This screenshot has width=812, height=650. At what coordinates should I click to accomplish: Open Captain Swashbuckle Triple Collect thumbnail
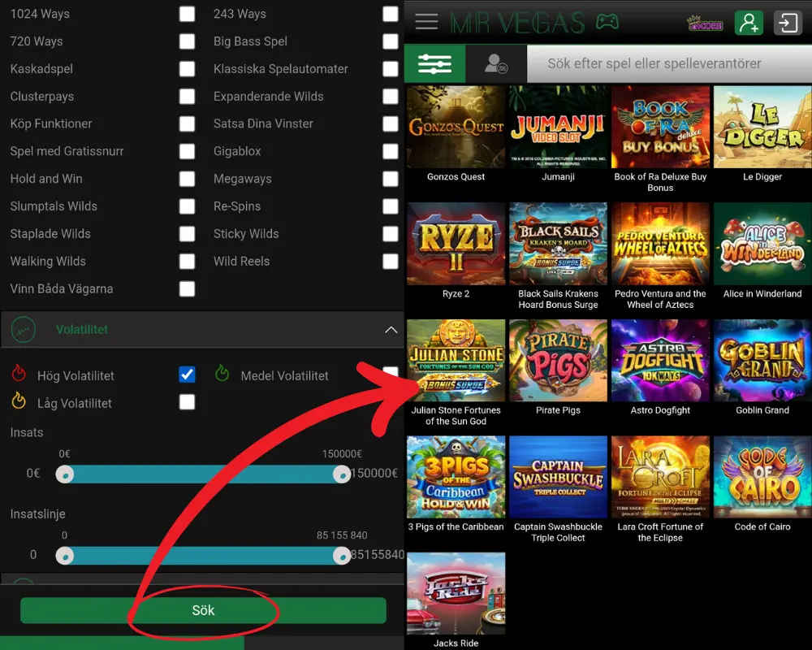click(559, 477)
